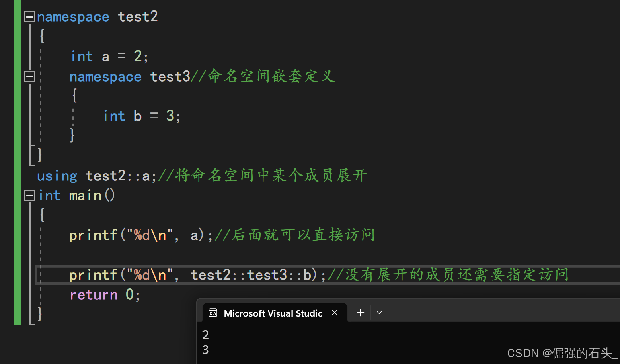Image resolution: width=620 pixels, height=364 pixels.
Task: Place cursor on the 'int a = 2;' line
Action: point(109,57)
